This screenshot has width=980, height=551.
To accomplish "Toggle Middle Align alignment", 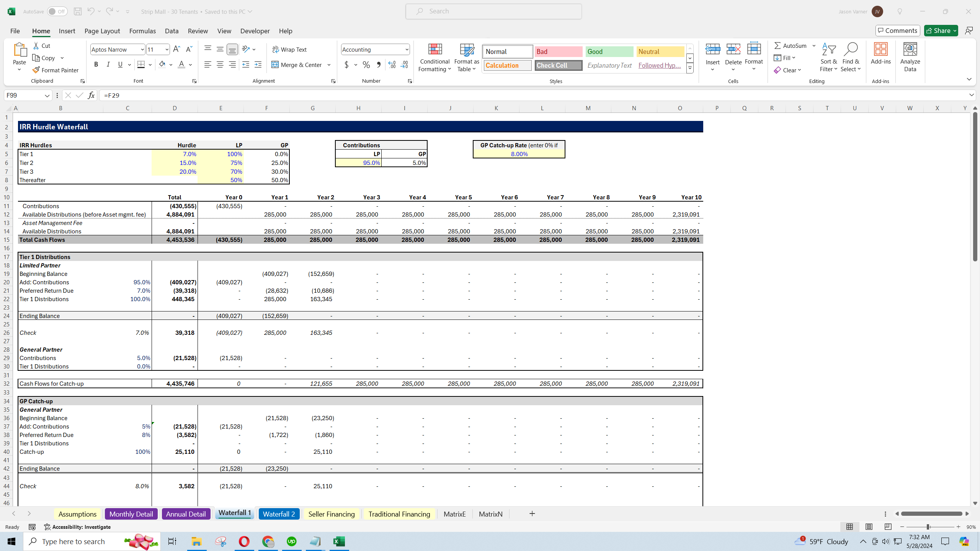I will click(220, 49).
